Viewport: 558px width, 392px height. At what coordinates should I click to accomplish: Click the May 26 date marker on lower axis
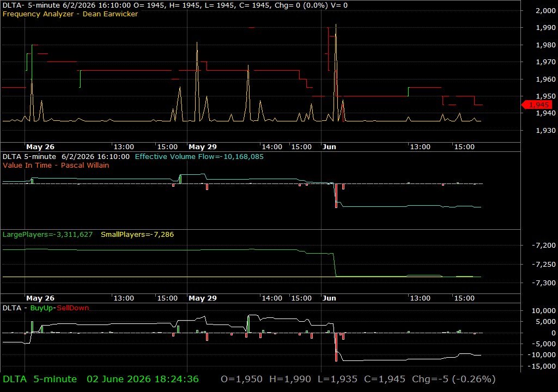pos(40,298)
